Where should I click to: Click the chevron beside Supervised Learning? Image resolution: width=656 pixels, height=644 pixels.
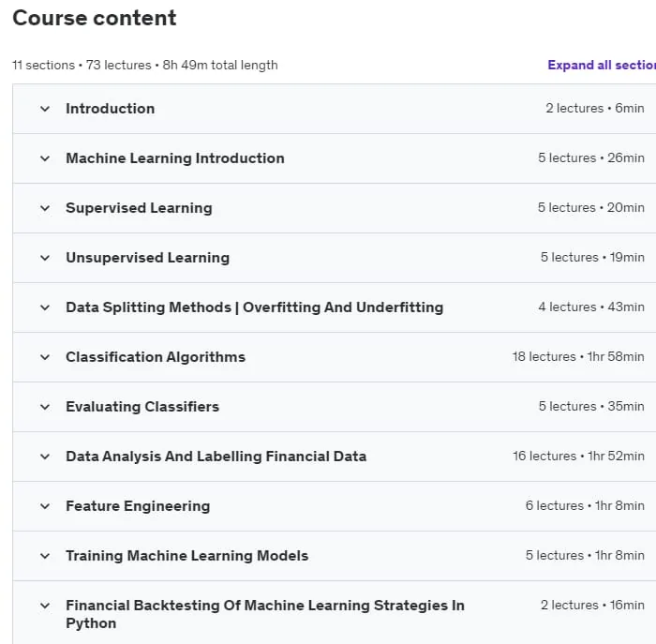pos(45,208)
